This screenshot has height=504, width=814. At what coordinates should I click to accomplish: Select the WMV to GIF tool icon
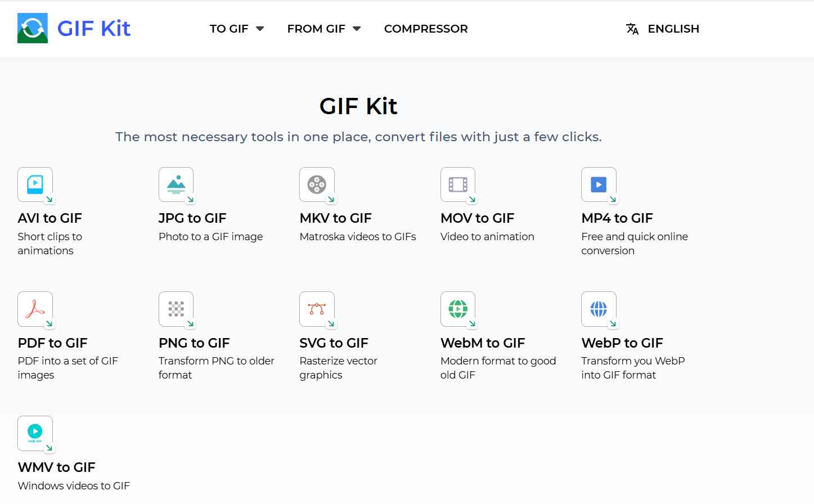coord(35,434)
